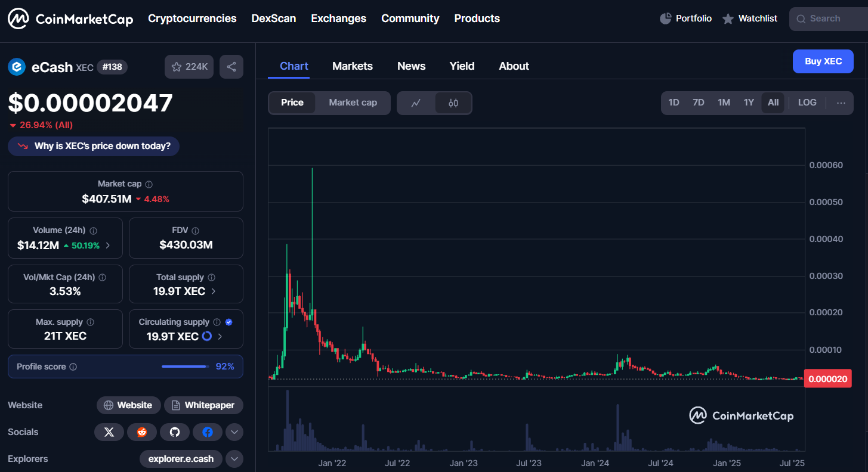Screen dimensions: 868x472
Task: Open eCash Reddit social link
Action: 142,432
